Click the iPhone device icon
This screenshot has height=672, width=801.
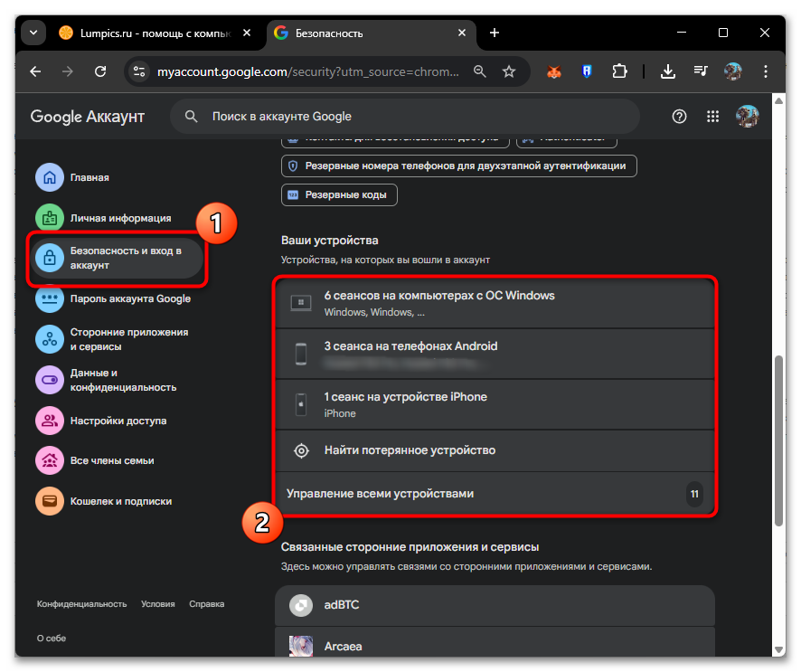click(301, 404)
